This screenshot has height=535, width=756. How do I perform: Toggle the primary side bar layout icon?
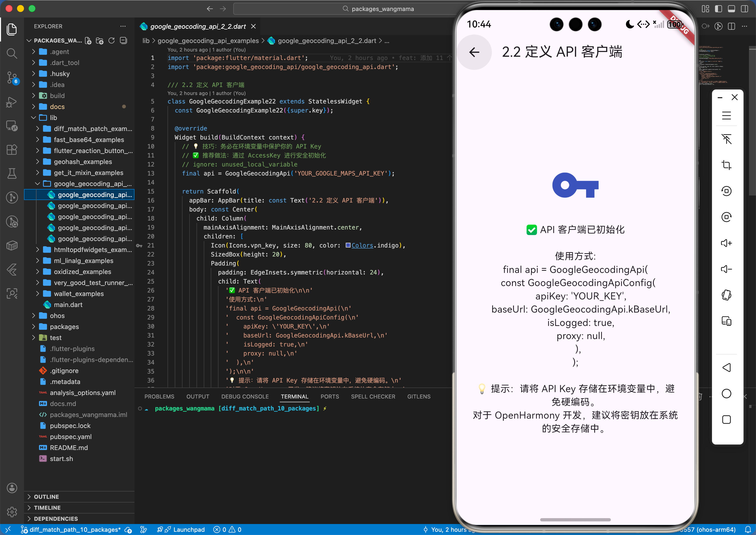(x=718, y=9)
